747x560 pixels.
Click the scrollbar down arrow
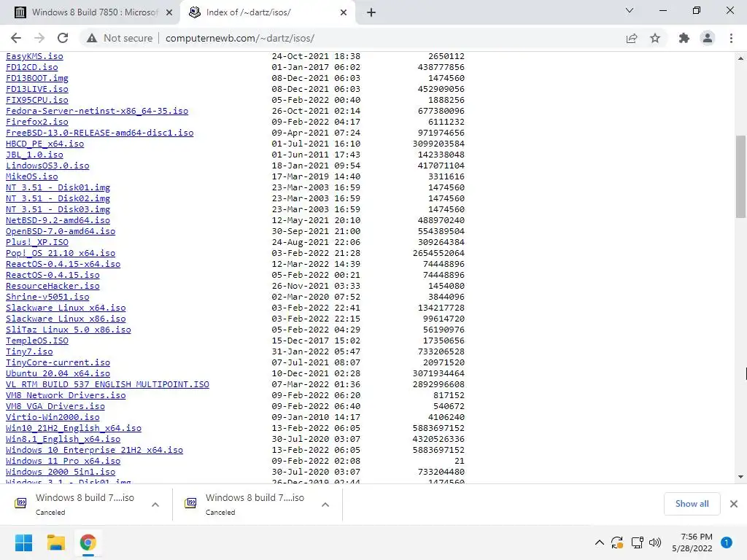click(x=740, y=477)
